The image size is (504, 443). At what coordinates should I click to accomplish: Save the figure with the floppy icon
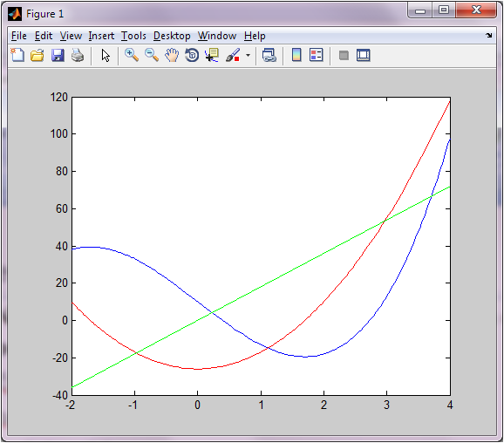pos(58,55)
